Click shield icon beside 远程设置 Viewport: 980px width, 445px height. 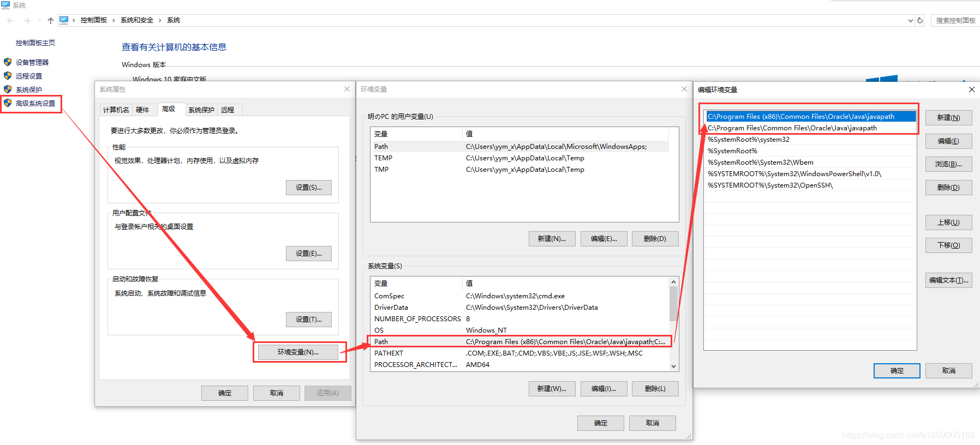point(8,76)
